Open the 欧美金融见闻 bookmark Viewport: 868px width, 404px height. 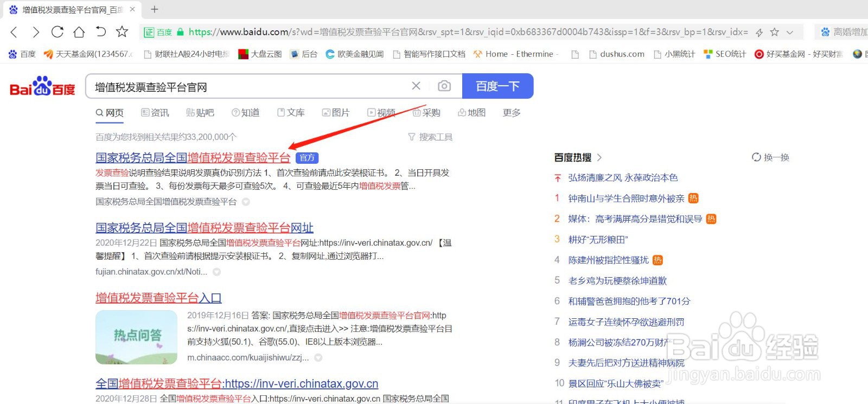[354, 54]
